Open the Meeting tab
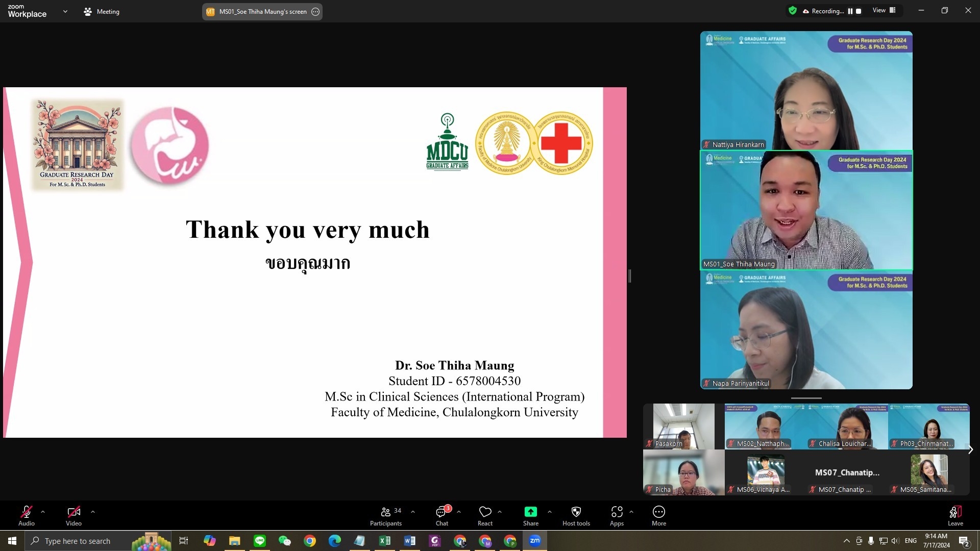Screen dimensions: 980x551 tap(102, 11)
